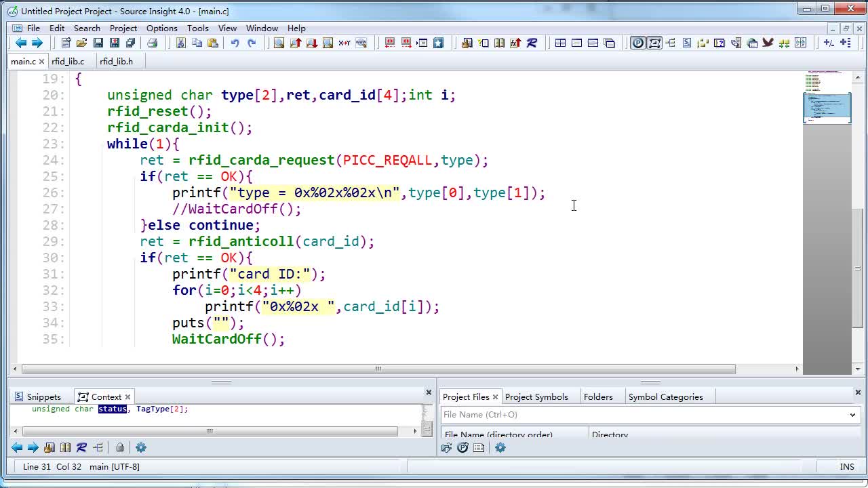868x488 pixels.
Task: Toggle the Snippets panel S icon
Action: point(687,43)
